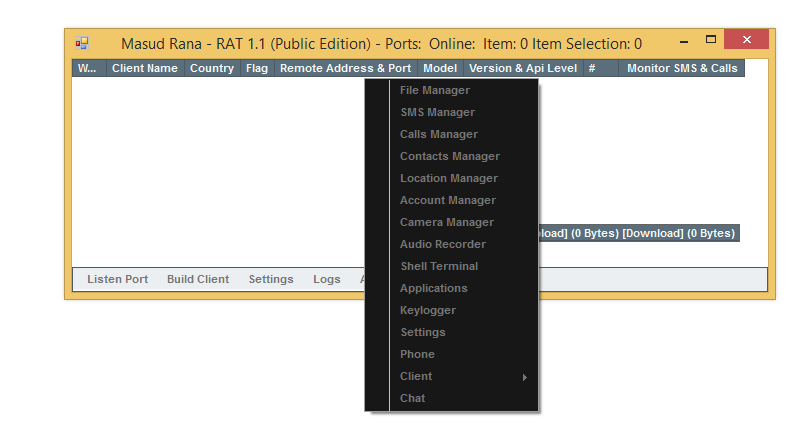Open Applications entry in context menu

pyautogui.click(x=433, y=288)
